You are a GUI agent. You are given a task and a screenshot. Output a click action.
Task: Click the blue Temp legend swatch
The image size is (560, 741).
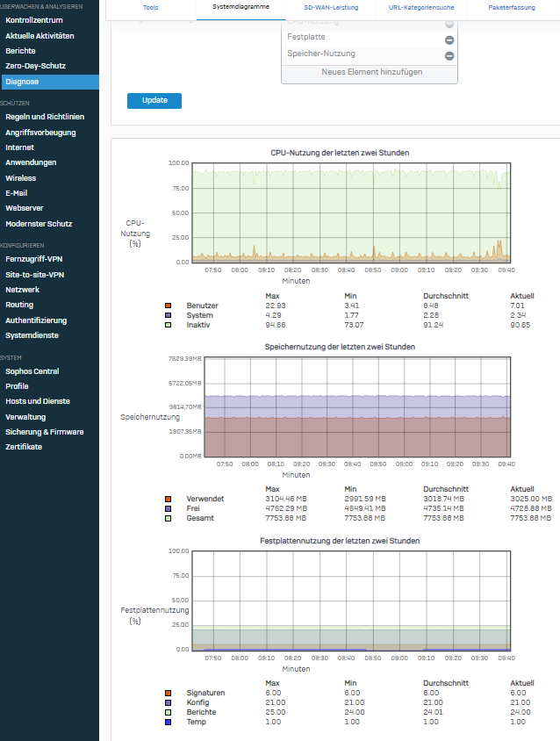pos(169,722)
